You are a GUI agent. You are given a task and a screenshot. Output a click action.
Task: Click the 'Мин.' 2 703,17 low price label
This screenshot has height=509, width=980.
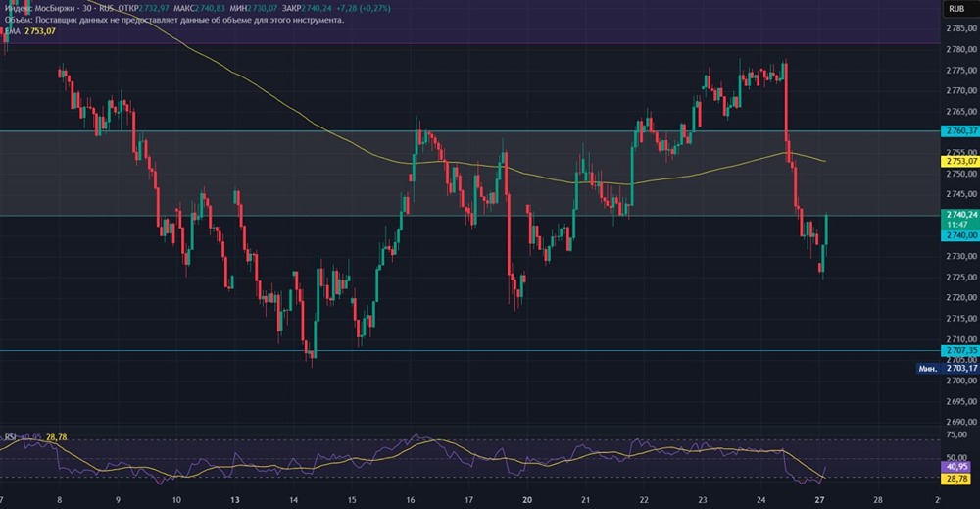point(948,369)
